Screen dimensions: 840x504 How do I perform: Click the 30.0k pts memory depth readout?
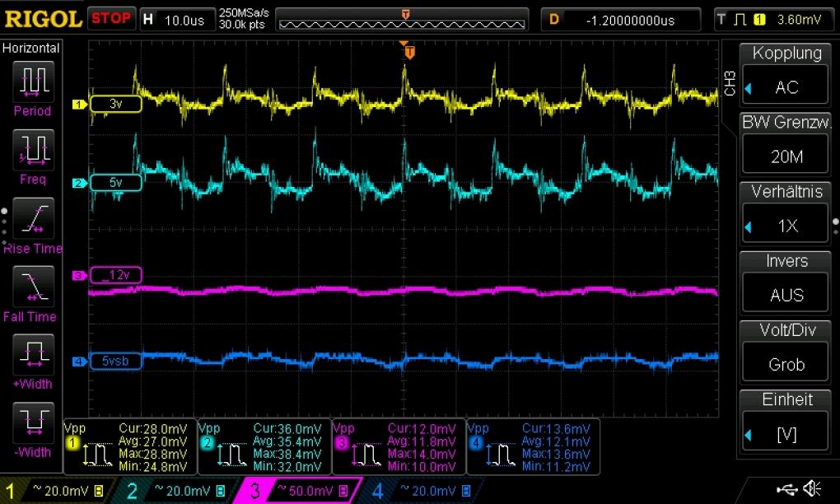[x=241, y=25]
